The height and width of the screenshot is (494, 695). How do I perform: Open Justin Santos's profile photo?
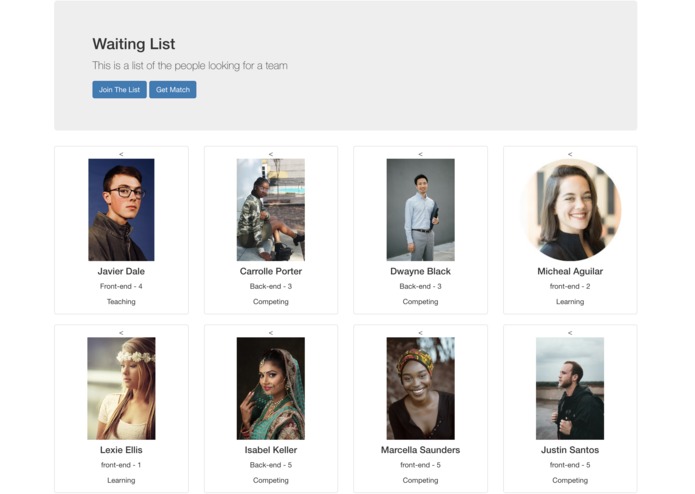[x=570, y=388]
